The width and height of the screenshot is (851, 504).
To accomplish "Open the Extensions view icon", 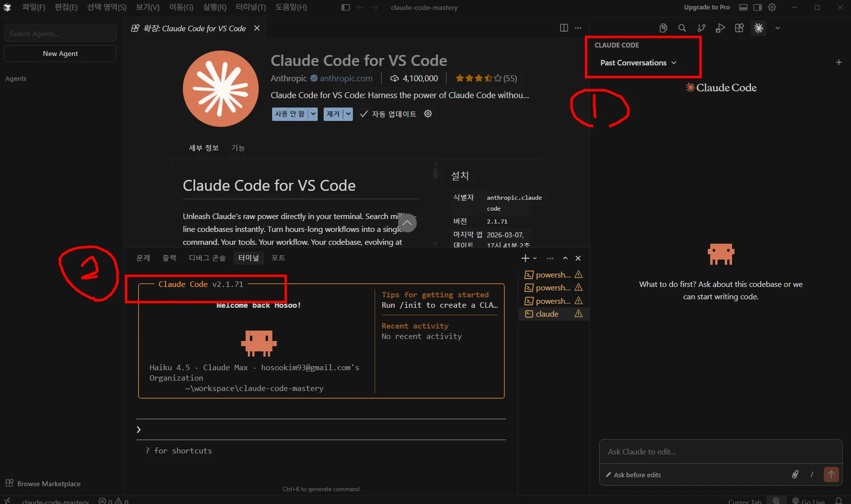I will 739,28.
